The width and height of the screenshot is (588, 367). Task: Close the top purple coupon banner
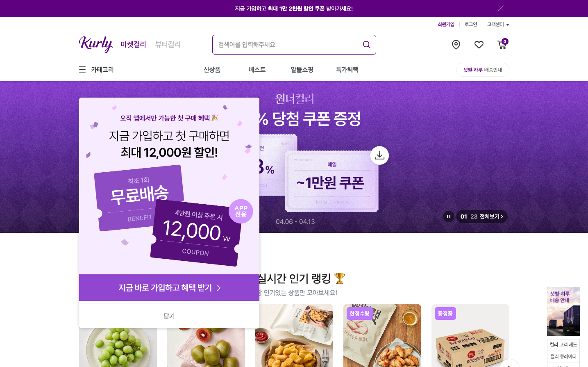click(501, 8)
